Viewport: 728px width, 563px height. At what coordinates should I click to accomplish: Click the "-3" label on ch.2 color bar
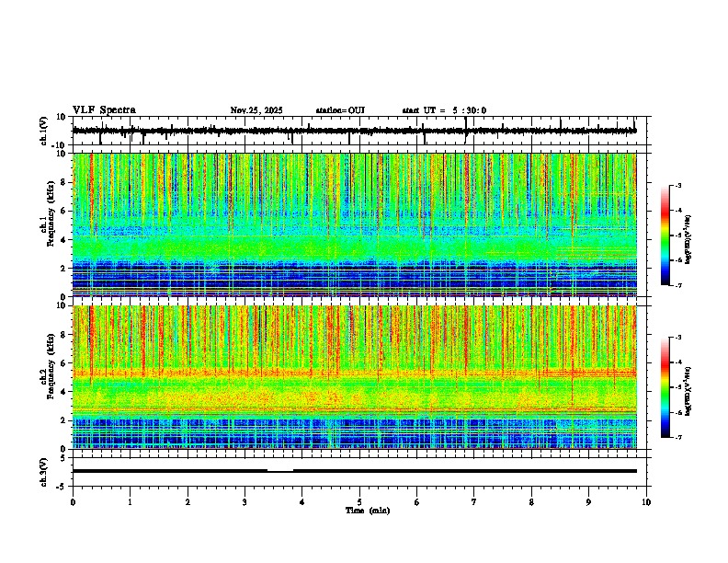(677, 338)
